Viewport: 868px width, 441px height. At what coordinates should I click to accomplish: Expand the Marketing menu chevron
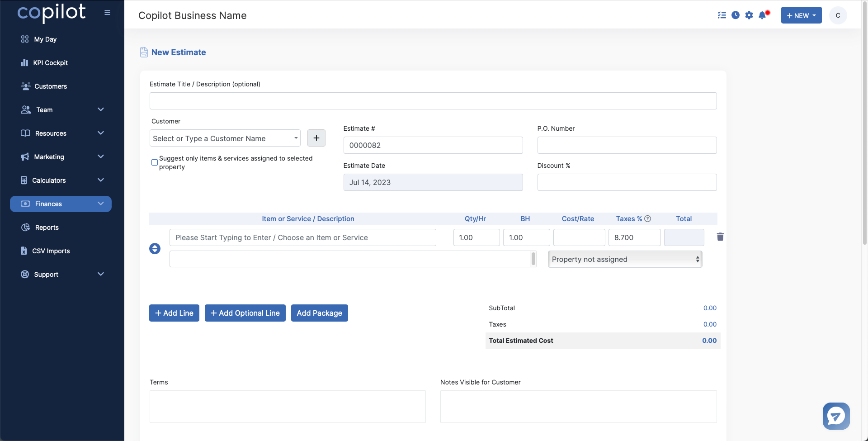[x=101, y=156]
